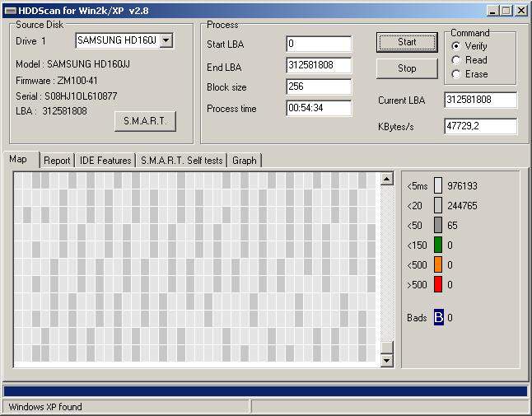532x416 pixels.
Task: Click the 65 block count value
Action: pos(452,226)
